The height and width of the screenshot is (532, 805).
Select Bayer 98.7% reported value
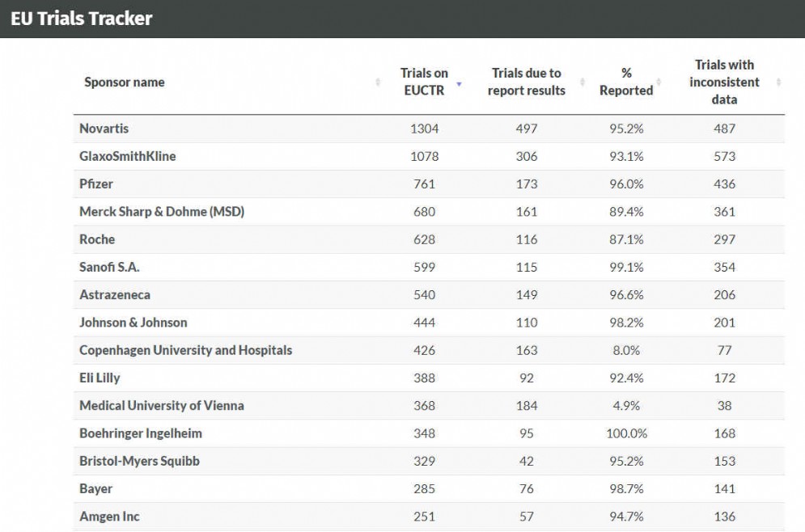[x=626, y=488]
